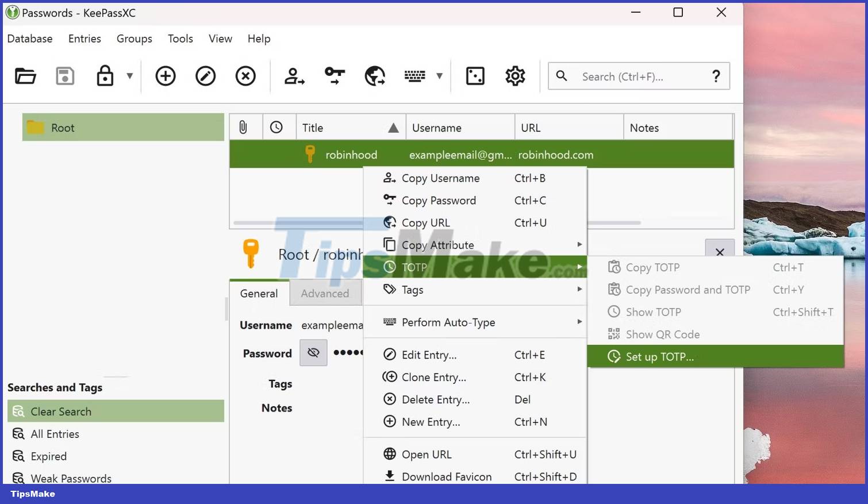Open the entry URL using the globe icon
This screenshot has width=868, height=504.
coord(374,76)
